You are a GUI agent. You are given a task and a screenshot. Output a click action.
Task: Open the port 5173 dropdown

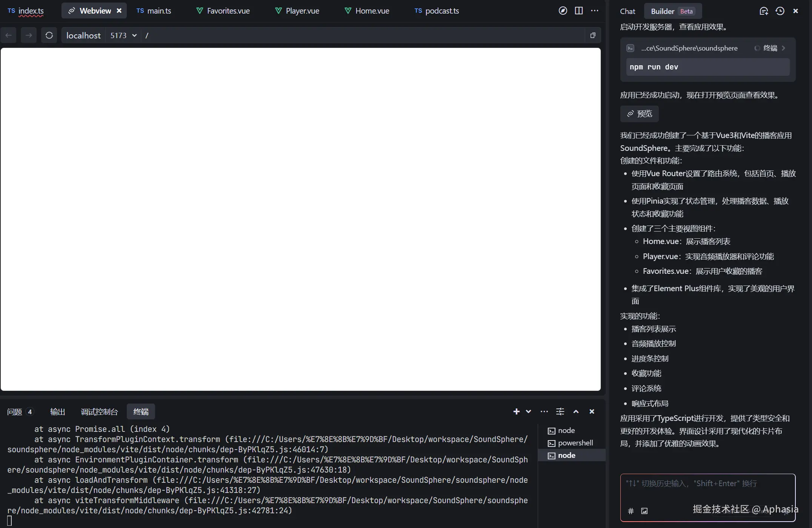123,35
